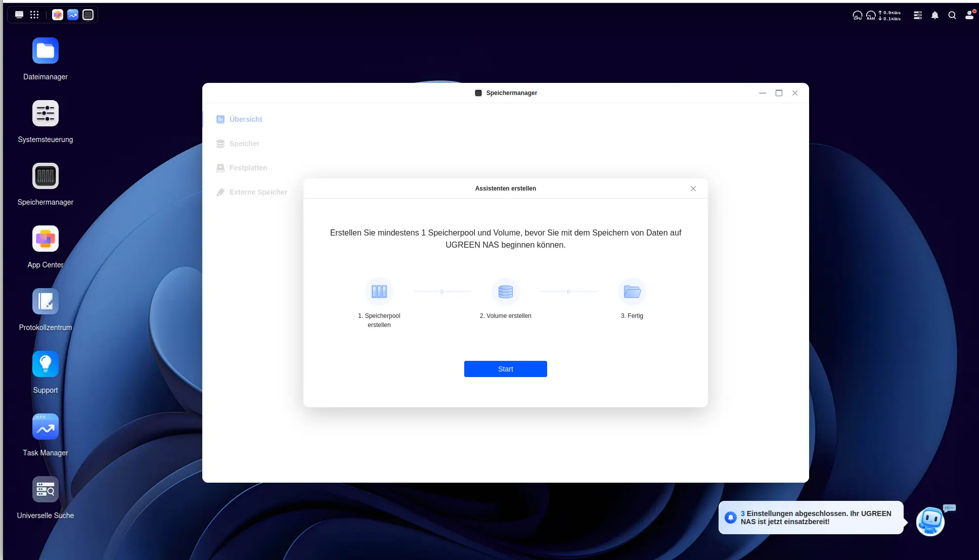Launch Task Manager from the desktop
The width and height of the screenshot is (979, 560).
click(x=46, y=427)
